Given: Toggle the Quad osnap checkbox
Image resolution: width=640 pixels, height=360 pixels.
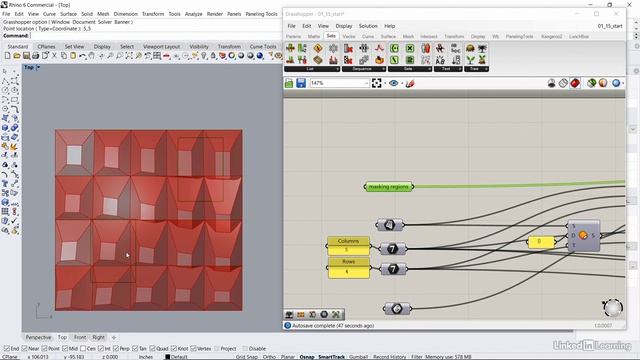Looking at the screenshot, I should pos(152,349).
